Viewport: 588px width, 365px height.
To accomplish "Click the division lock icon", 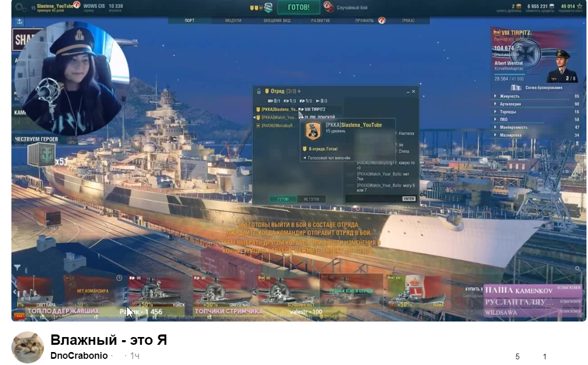I will [259, 92].
